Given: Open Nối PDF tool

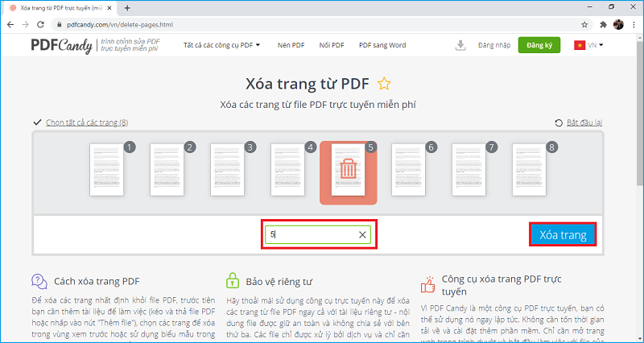Looking at the screenshot, I should tap(332, 45).
